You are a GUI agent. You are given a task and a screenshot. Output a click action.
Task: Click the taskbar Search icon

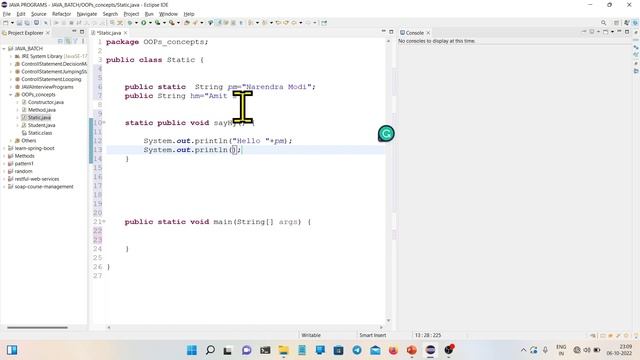(x=210, y=350)
